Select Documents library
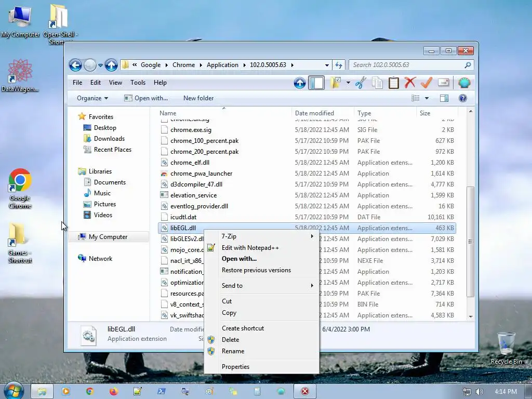The image size is (532, 399). 105,182
